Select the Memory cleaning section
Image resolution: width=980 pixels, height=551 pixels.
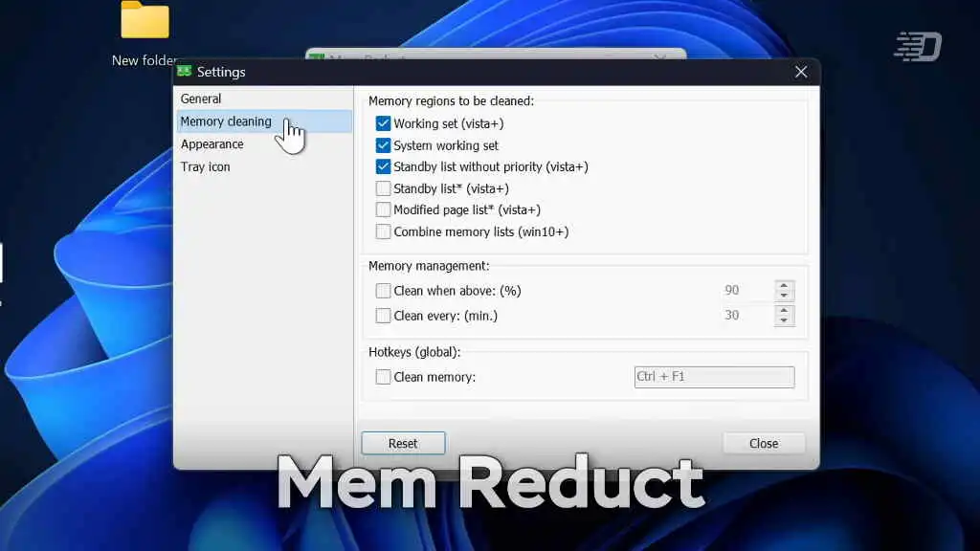[x=264, y=121]
